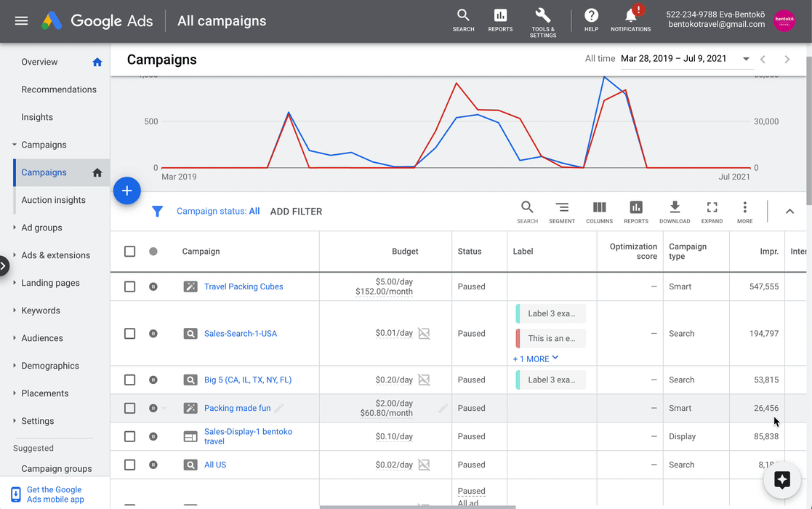Check the Sales-Display-1 bentoko travel row
This screenshot has height=509, width=812.
coord(129,436)
